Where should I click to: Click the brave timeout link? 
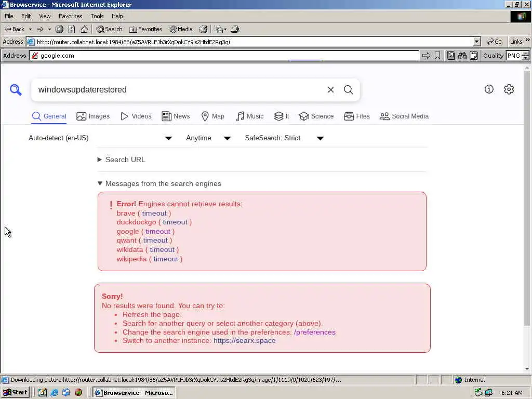pos(154,213)
